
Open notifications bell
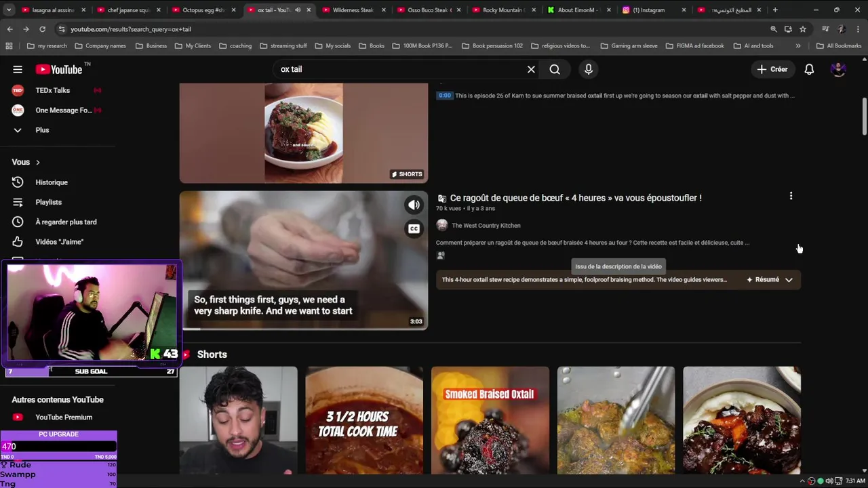(809, 69)
